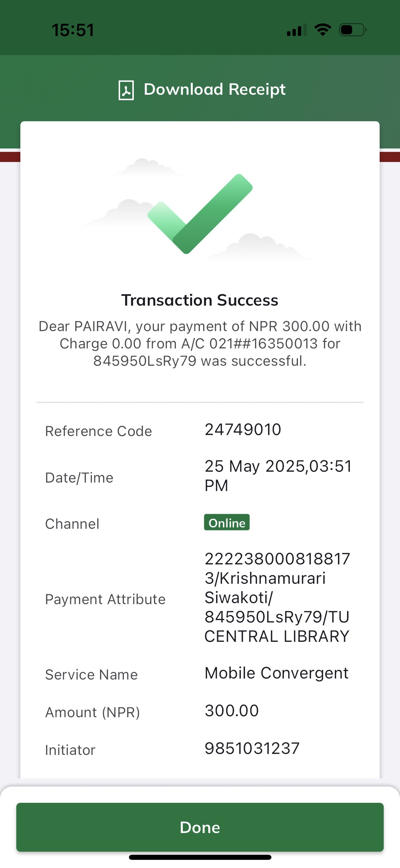Tap the Reference Code label
This screenshot has width=400, height=868.
pyautogui.click(x=98, y=431)
